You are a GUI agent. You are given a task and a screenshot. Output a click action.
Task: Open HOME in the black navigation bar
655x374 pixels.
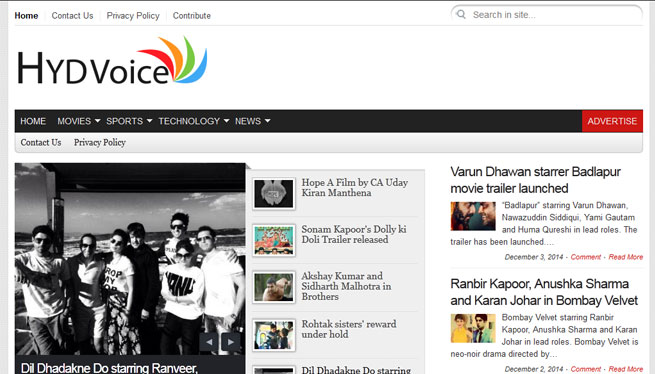33,121
